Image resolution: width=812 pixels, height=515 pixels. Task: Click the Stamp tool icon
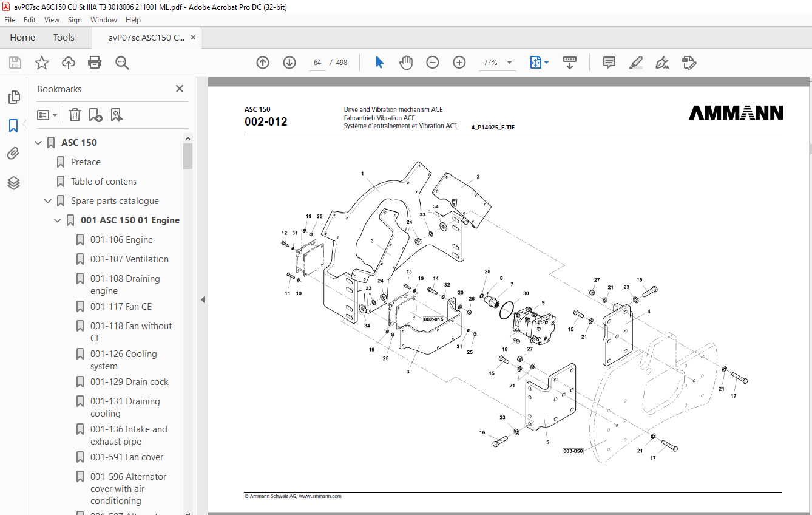coord(689,63)
